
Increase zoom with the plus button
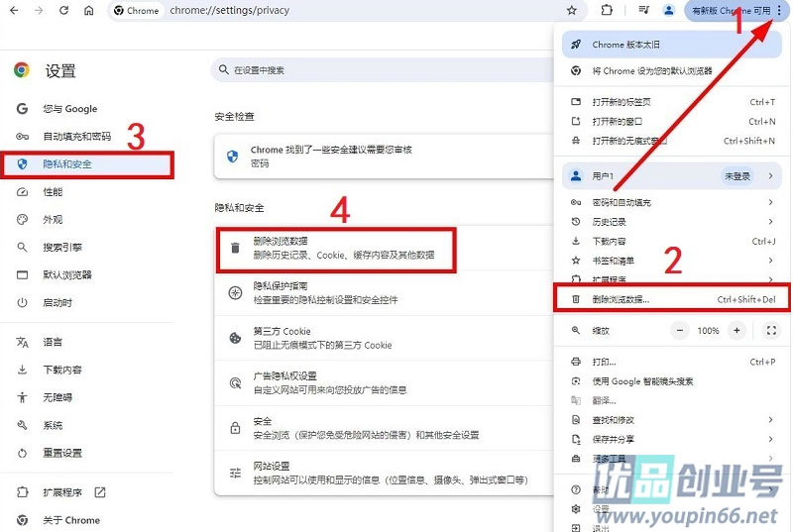[736, 330]
